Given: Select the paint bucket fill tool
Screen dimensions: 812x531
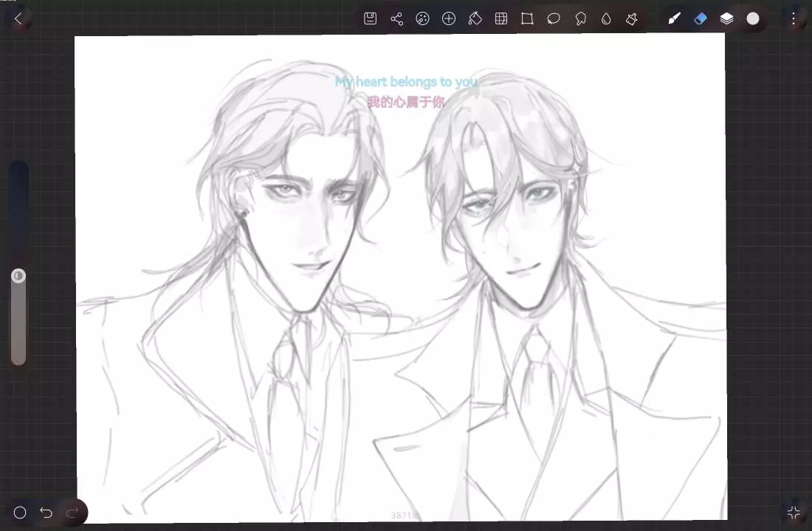Looking at the screenshot, I should point(475,18).
